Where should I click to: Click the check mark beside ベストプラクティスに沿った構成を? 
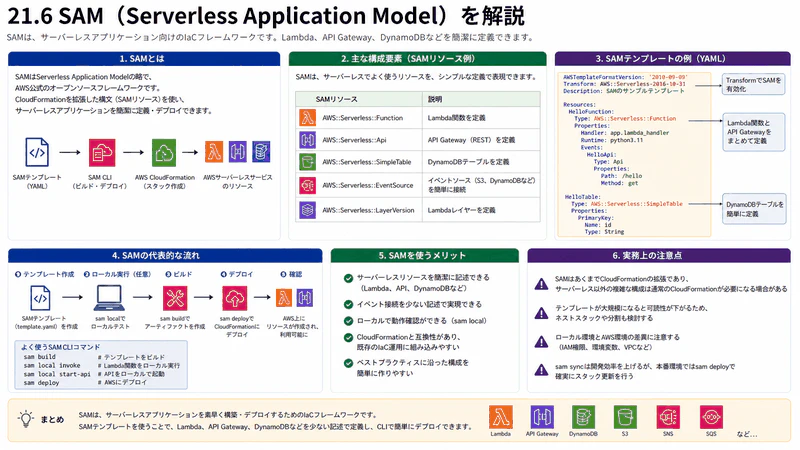348,363
